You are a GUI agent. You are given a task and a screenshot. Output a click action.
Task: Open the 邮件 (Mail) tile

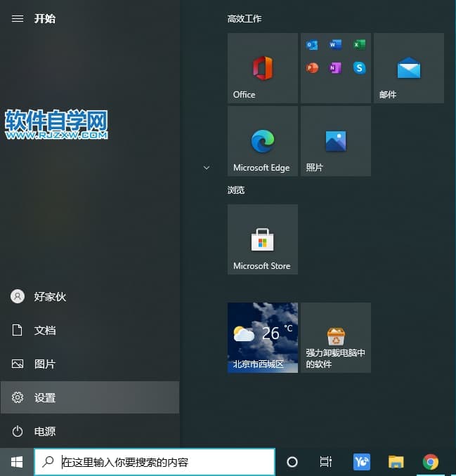click(x=408, y=68)
